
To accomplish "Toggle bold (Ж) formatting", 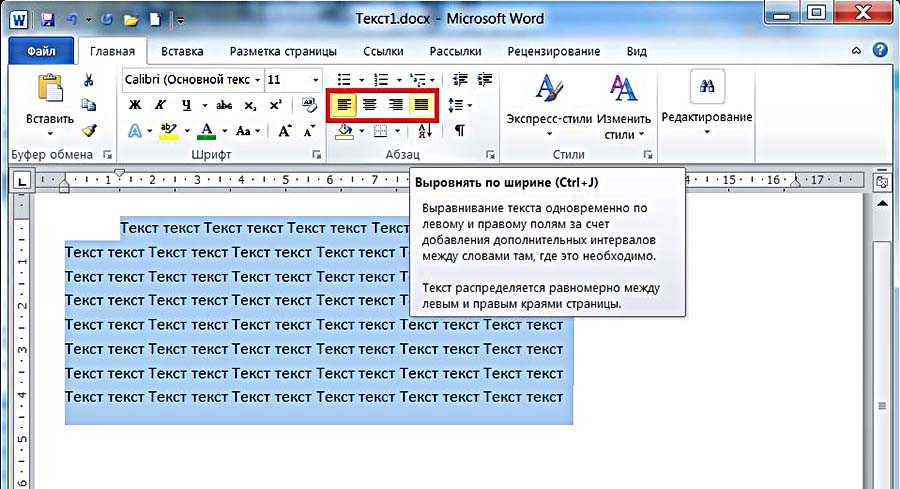I will [135, 105].
